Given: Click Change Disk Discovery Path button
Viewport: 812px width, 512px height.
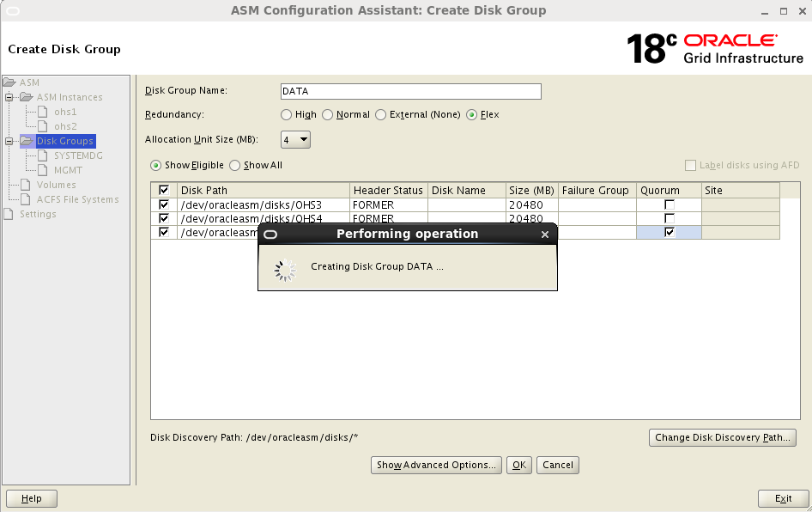Looking at the screenshot, I should [x=723, y=437].
